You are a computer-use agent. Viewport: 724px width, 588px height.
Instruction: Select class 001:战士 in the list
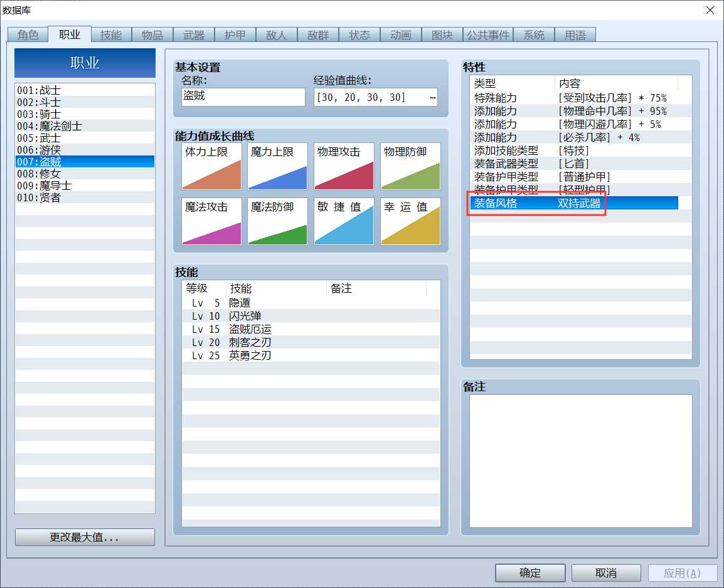point(85,90)
